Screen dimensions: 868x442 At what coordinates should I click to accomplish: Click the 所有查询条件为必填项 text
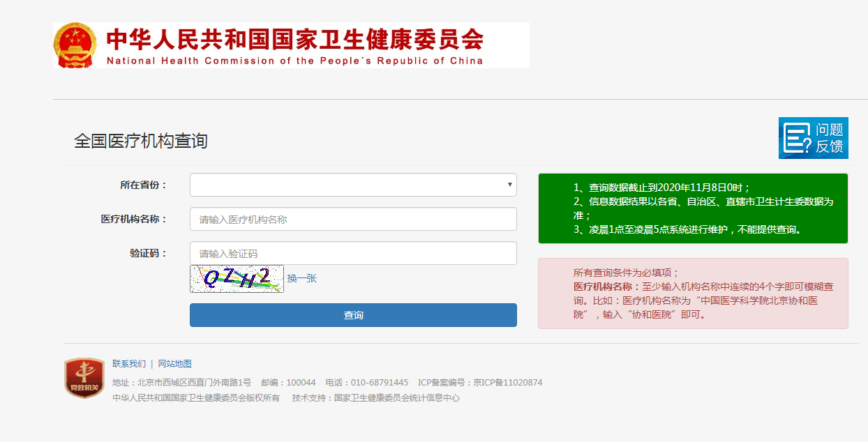point(626,273)
